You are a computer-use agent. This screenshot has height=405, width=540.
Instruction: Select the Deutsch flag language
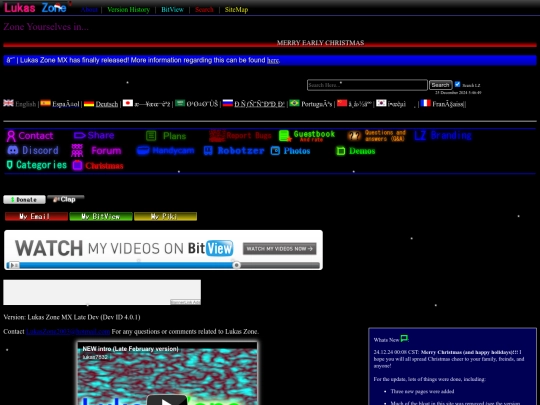[89, 103]
